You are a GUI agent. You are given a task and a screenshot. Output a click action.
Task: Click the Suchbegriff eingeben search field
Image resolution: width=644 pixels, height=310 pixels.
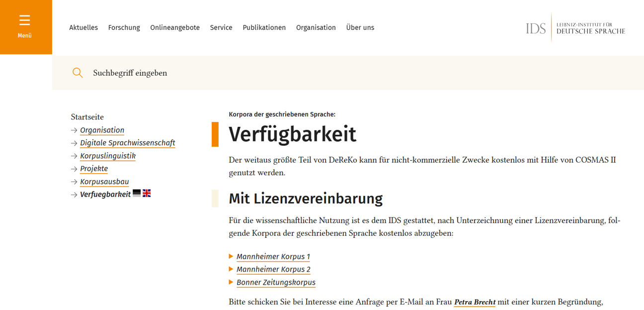coord(129,73)
